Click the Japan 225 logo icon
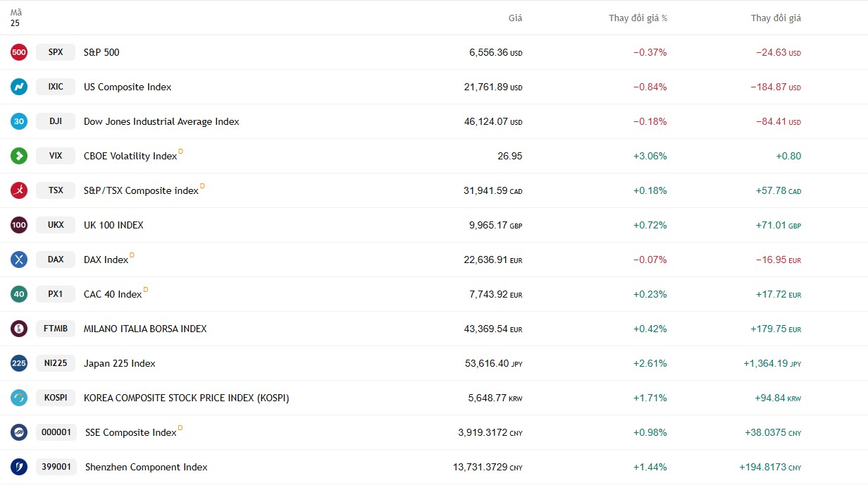 tap(19, 363)
